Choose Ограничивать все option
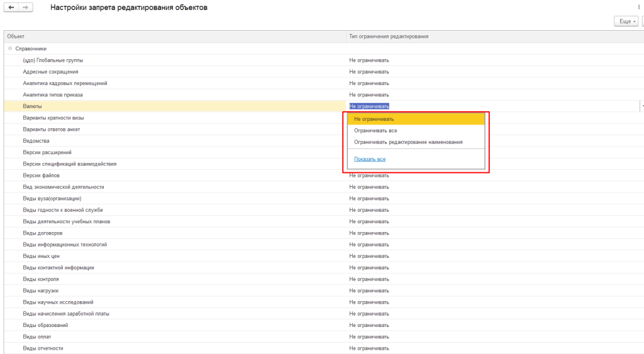Viewport: 644px width, 354px height. tap(375, 131)
